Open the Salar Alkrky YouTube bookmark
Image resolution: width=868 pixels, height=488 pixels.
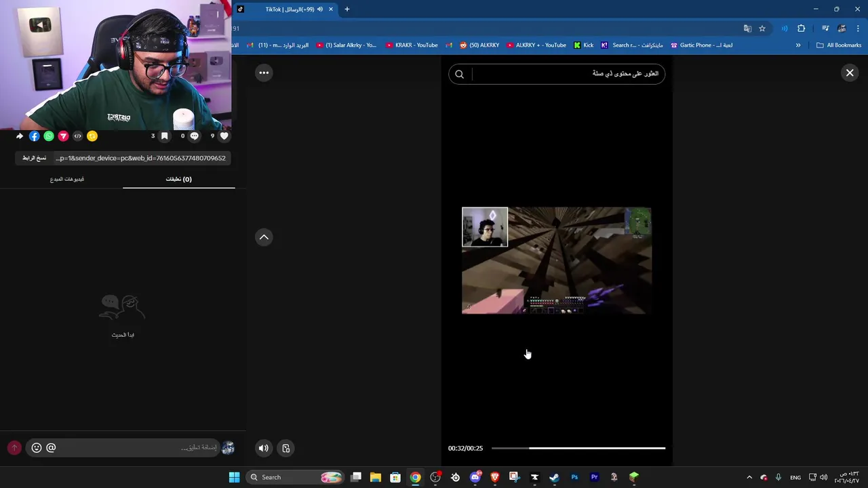(x=346, y=45)
